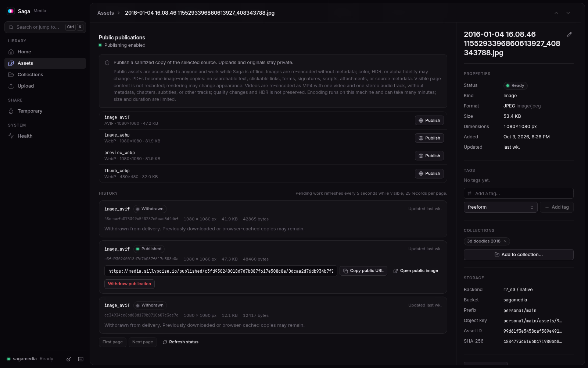Click the shield icon in the publish notice

107,63
